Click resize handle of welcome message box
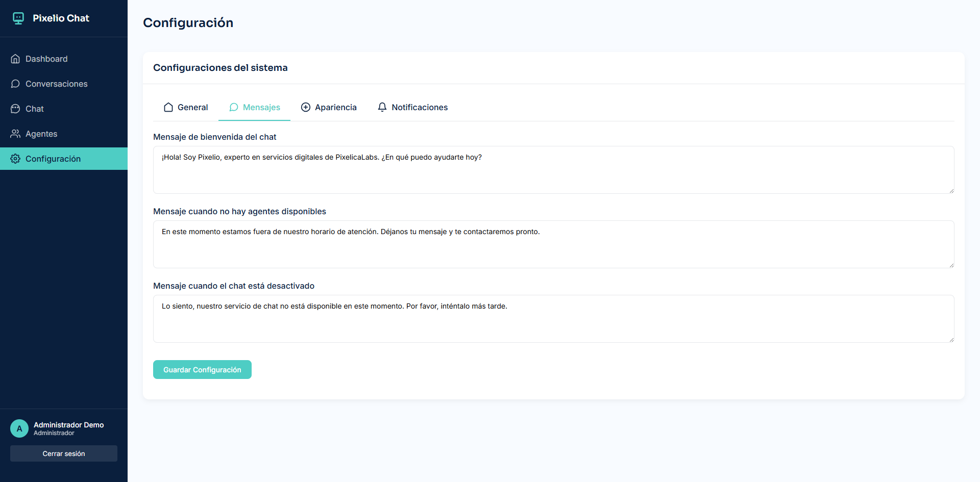 [x=951, y=191]
